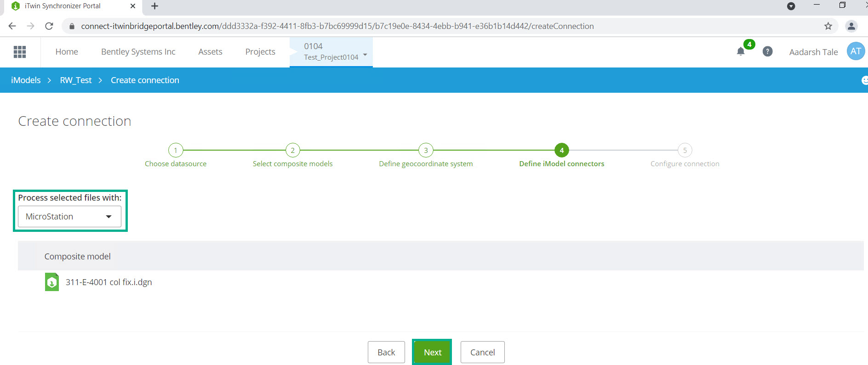Open a new browser tab
This screenshot has height=365, width=868.
[x=154, y=6]
